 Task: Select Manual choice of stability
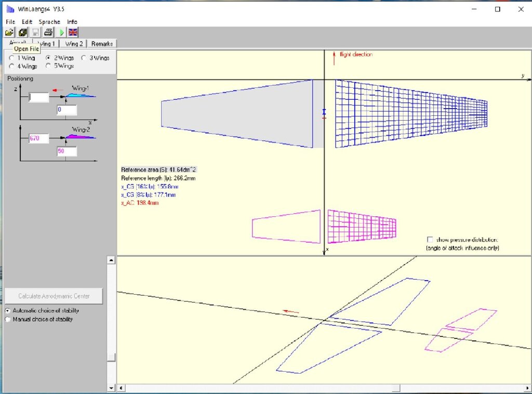[x=8, y=319]
